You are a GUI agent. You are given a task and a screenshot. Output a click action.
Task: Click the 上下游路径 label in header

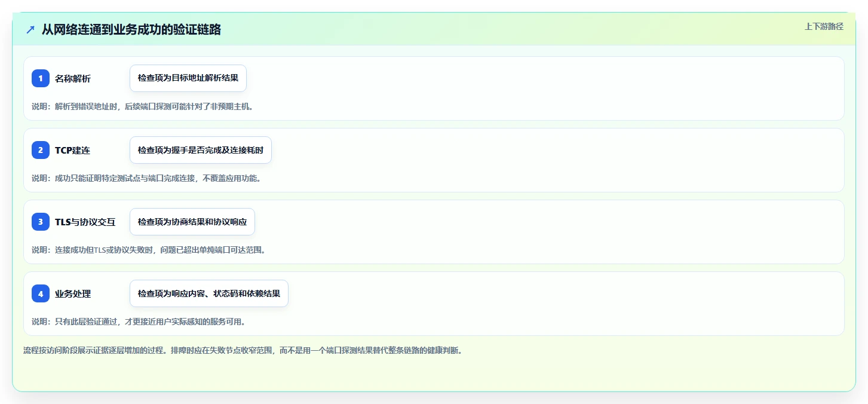tap(824, 26)
